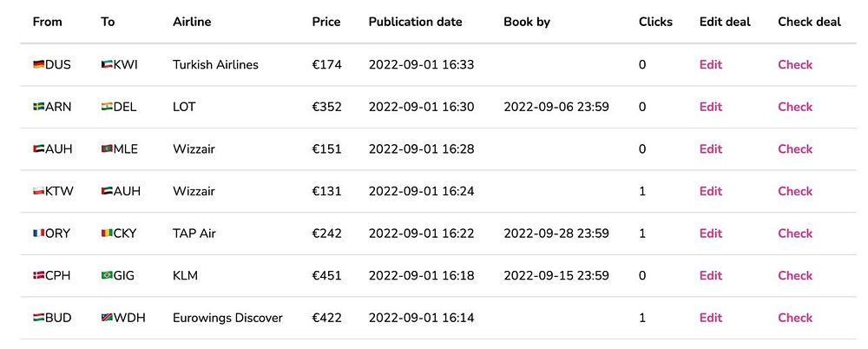
Task: Select the Airline column header
Action: (192, 23)
